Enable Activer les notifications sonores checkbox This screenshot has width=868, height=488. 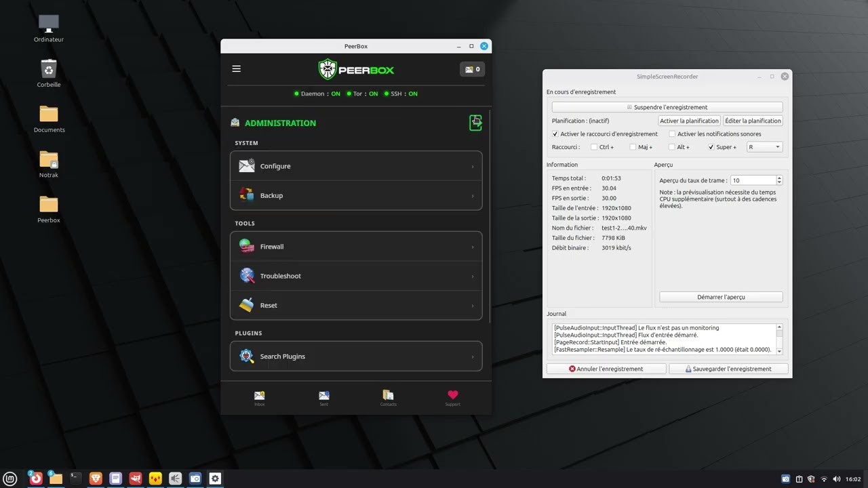(672, 134)
